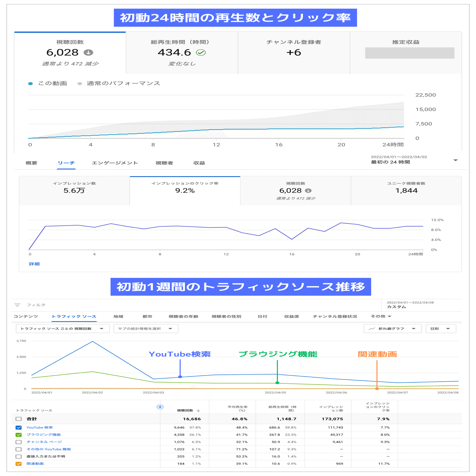Click the 平均再生率（%） column header
This screenshot has width=476, height=476.
coord(238,409)
